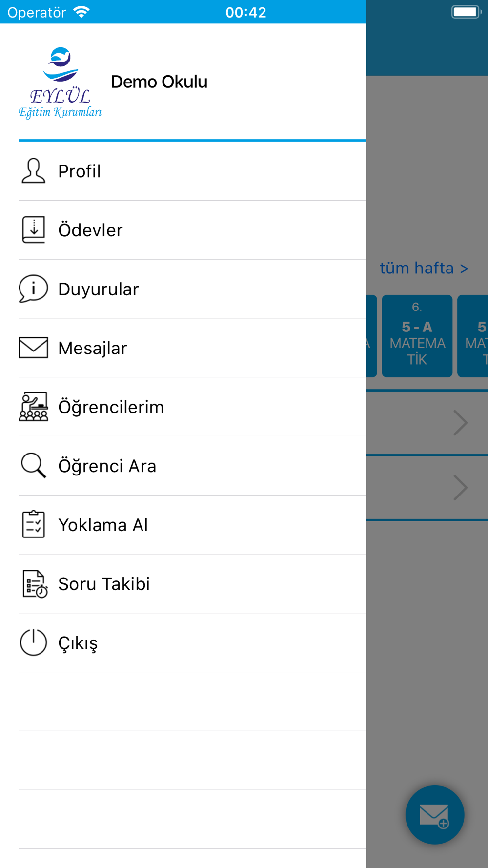Tap the Profil person icon
The height and width of the screenshot is (868, 488).
[x=33, y=171]
